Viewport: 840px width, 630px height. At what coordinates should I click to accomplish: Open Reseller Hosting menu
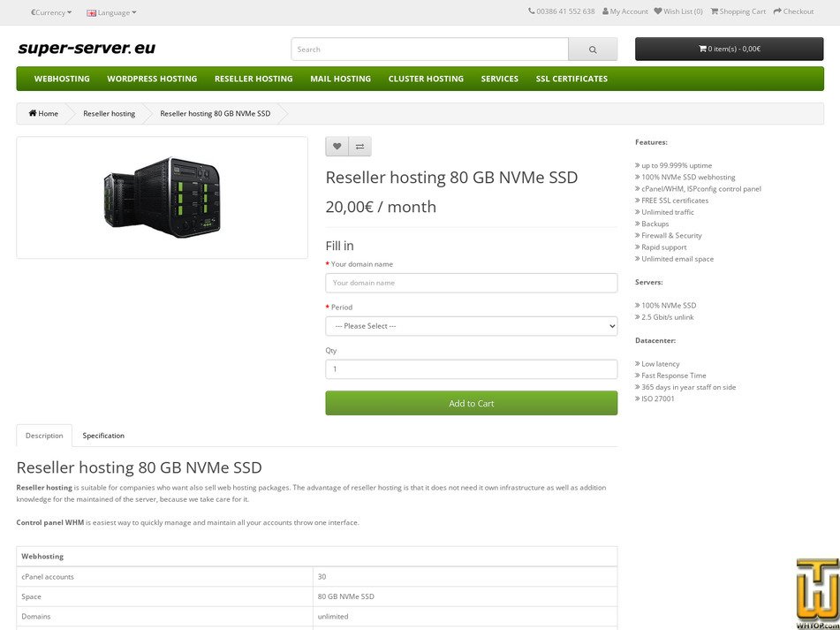click(254, 79)
